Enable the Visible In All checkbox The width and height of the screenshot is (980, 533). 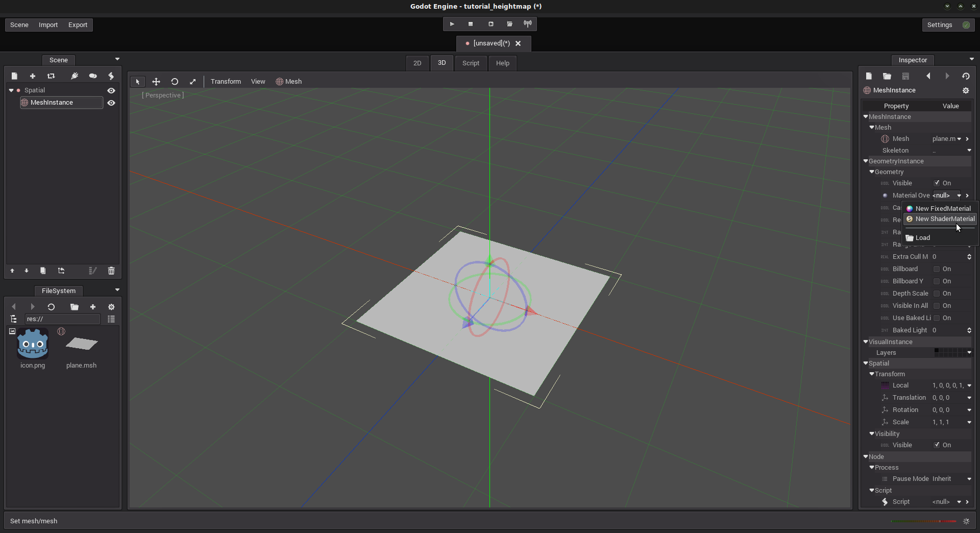[x=937, y=306]
